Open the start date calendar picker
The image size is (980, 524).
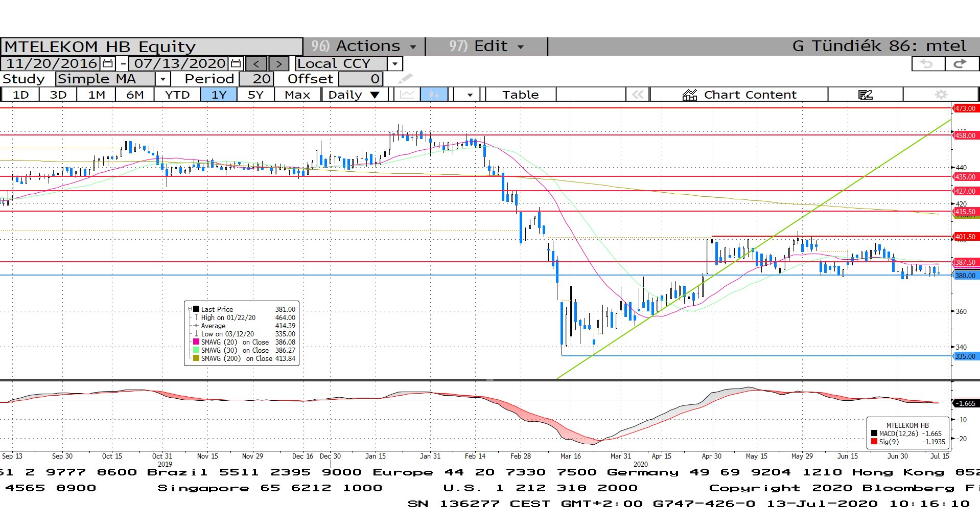point(108,63)
